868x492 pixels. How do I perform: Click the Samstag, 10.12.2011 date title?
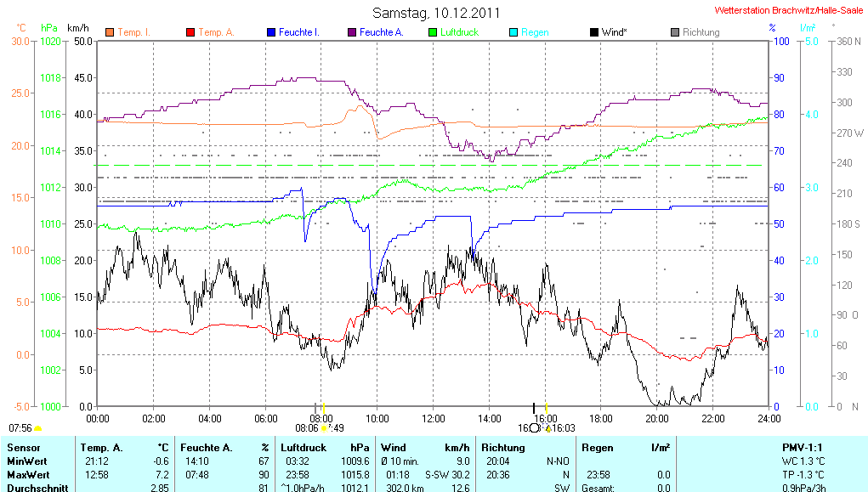436,13
